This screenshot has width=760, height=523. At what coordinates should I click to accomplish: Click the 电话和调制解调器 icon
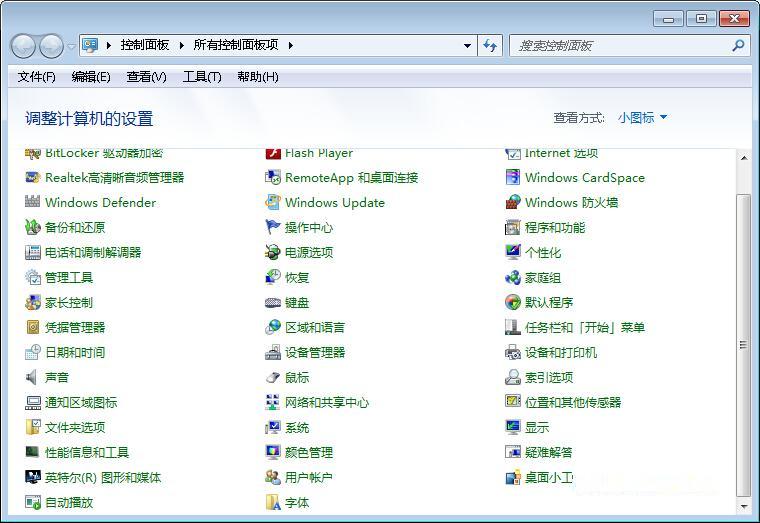pyautogui.click(x=32, y=252)
